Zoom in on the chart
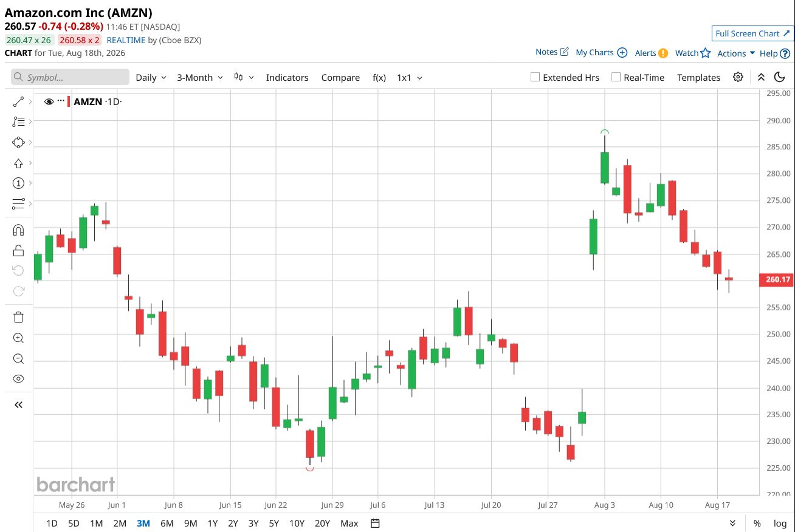 click(x=18, y=338)
